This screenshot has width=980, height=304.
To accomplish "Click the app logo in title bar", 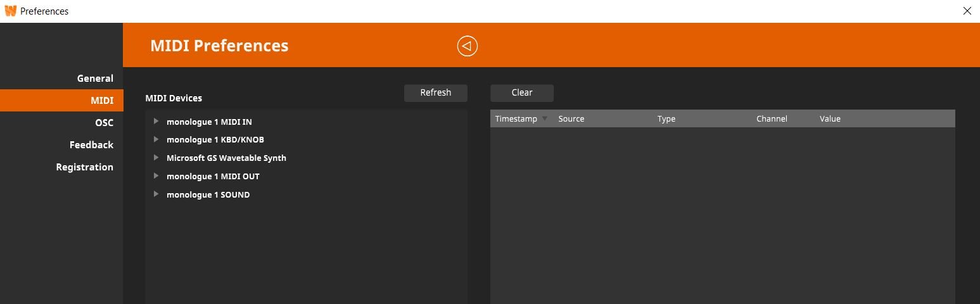I will click(x=10, y=11).
